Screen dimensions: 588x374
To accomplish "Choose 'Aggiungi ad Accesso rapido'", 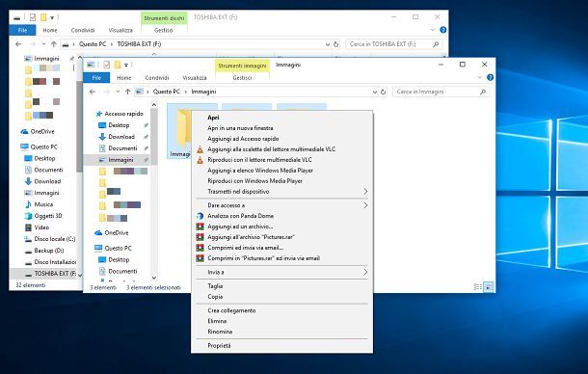I will (x=243, y=139).
